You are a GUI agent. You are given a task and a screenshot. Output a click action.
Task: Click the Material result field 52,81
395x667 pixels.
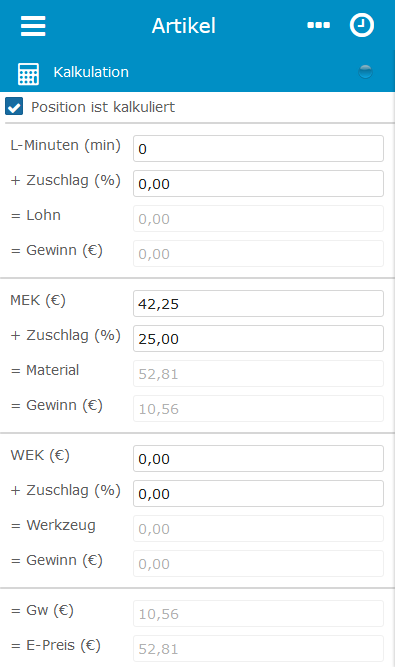pyautogui.click(x=259, y=373)
